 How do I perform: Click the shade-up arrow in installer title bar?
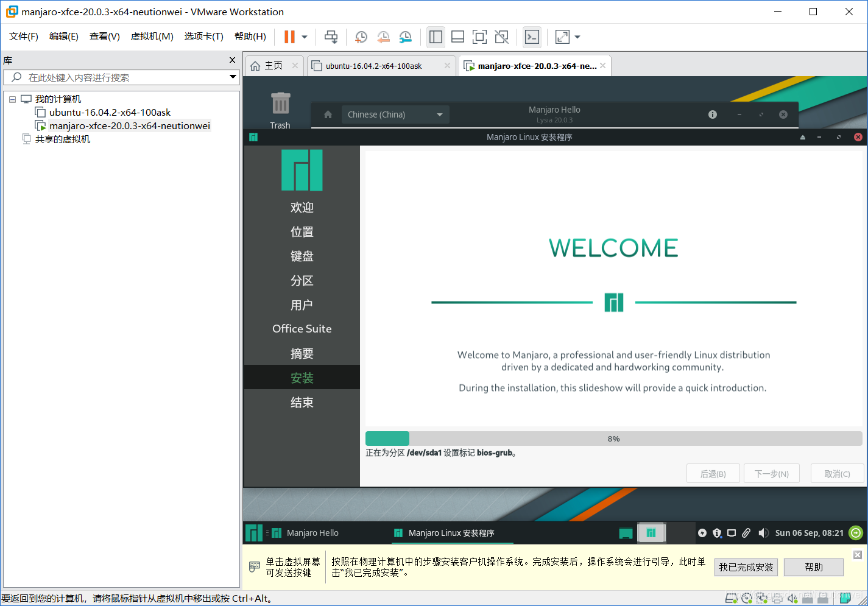point(803,137)
